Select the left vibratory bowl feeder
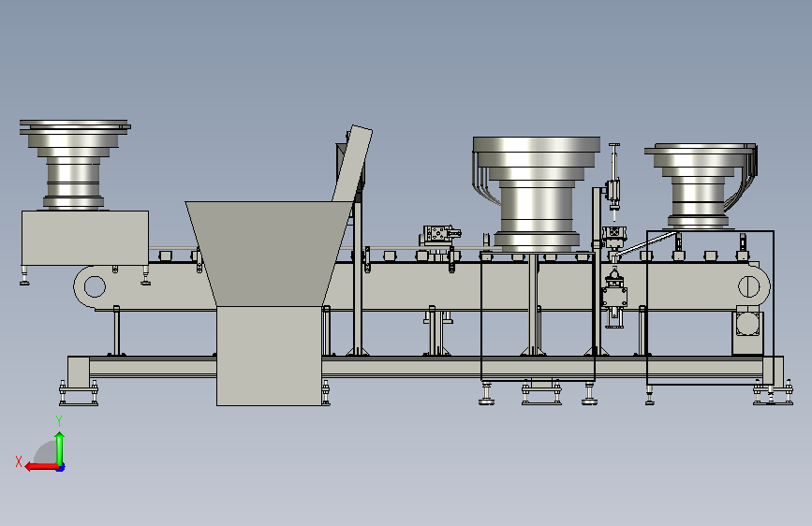812x526 pixels. [x=75, y=165]
